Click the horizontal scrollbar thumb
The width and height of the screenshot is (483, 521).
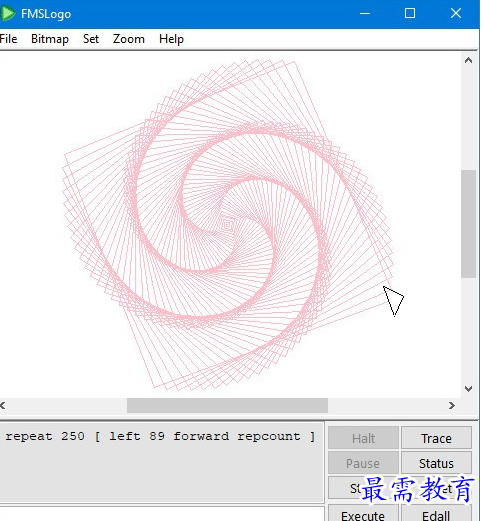tap(227, 405)
